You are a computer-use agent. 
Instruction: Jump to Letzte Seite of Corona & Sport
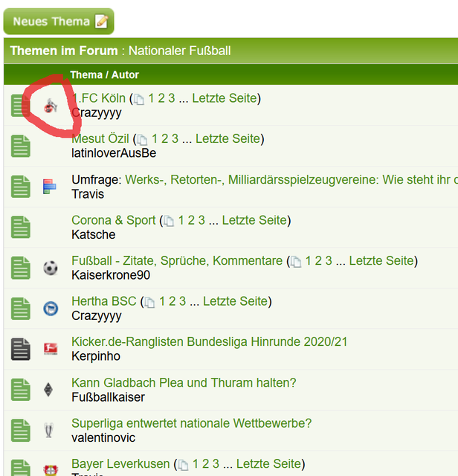tap(254, 220)
